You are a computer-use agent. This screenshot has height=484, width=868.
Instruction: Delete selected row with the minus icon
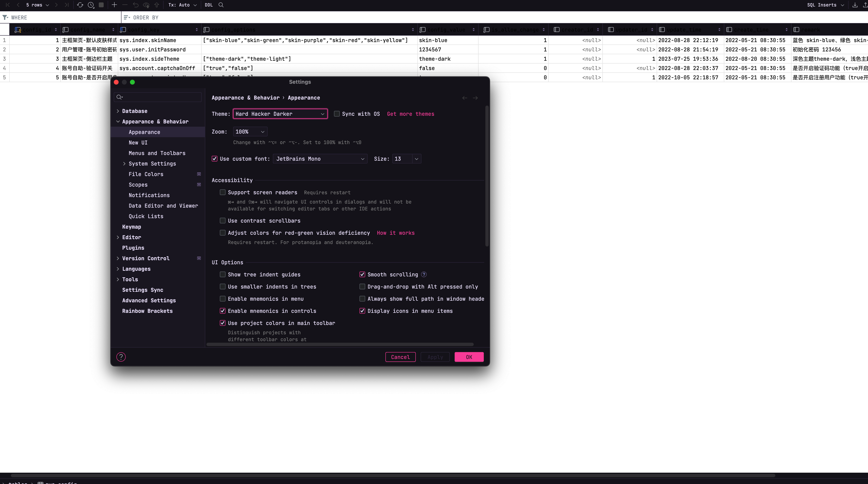pos(125,5)
